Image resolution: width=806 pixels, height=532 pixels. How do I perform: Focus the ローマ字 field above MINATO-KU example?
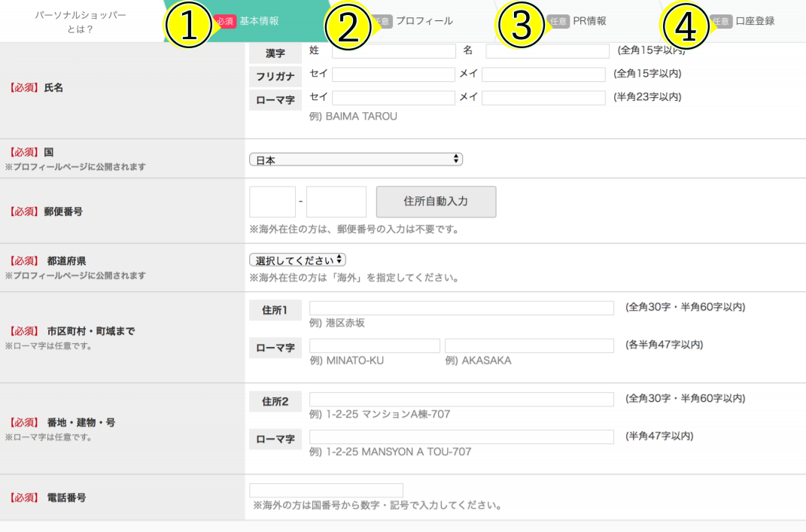tap(375, 345)
